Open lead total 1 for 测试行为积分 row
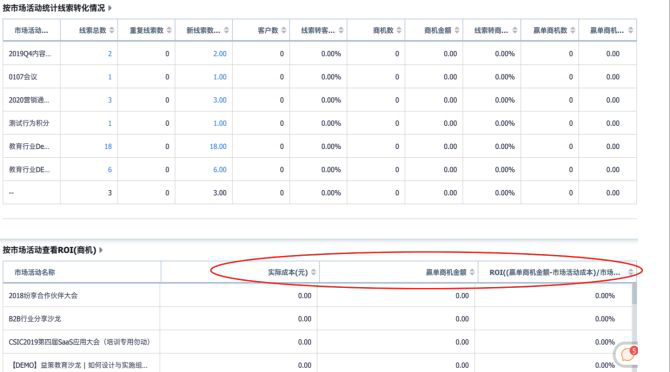Viewport: 670px width, 372px height. (x=110, y=123)
